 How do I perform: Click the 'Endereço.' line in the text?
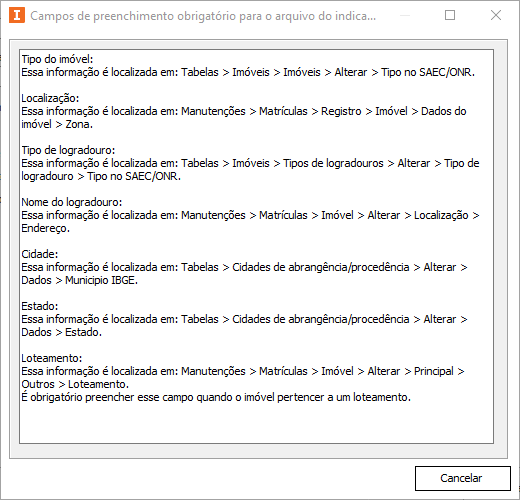(x=46, y=228)
